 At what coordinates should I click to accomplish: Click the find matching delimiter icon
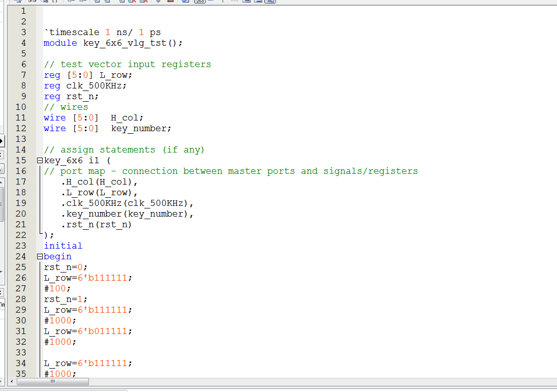(x=54, y=2)
